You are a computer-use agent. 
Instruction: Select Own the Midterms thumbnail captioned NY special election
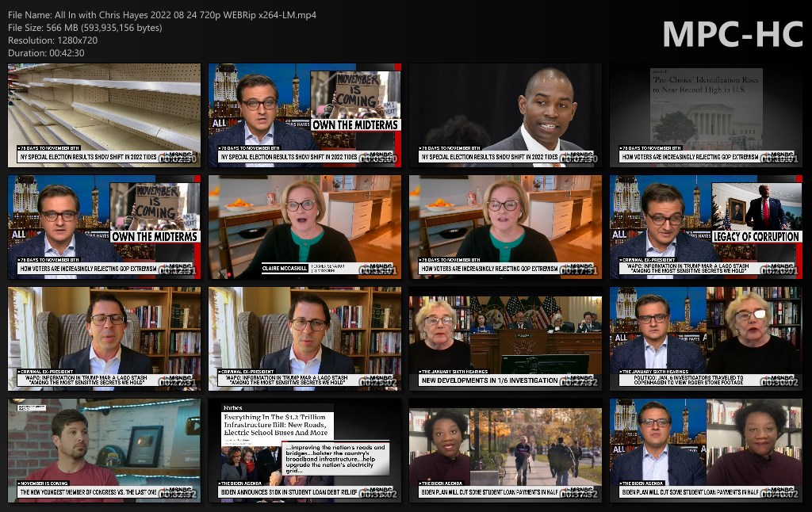pos(304,116)
